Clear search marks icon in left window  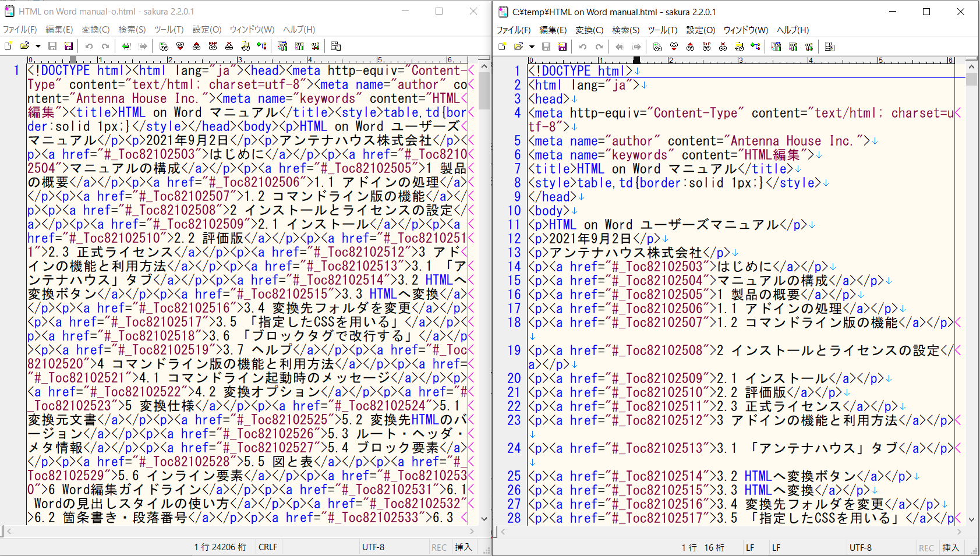coord(229,46)
